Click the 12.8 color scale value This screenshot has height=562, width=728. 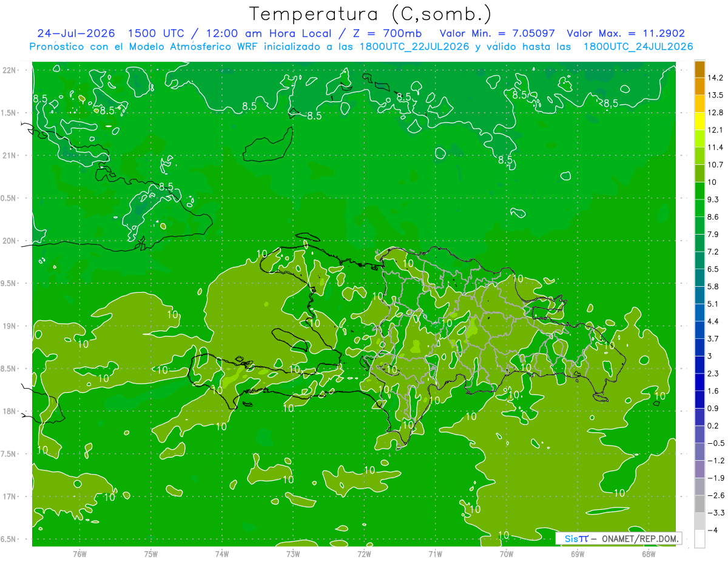point(715,113)
